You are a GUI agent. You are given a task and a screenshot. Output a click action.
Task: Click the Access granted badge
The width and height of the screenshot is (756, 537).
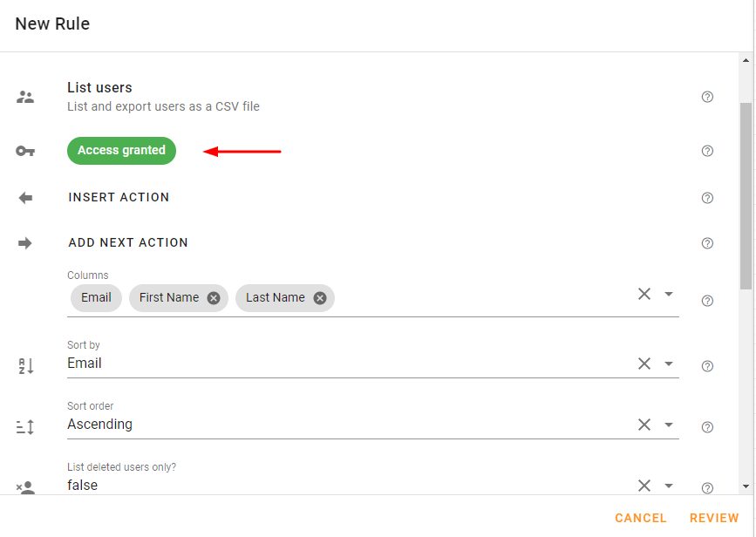(x=121, y=151)
